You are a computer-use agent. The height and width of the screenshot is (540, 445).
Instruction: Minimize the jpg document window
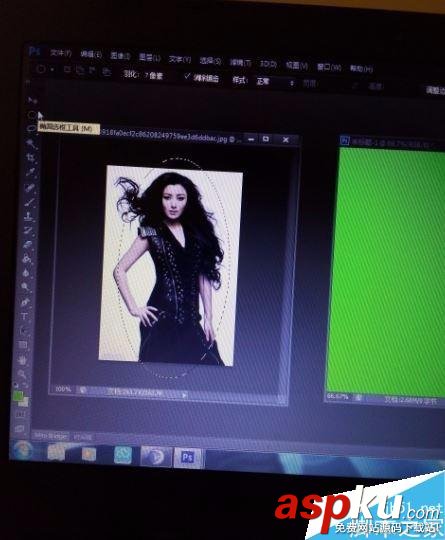(x=251, y=138)
